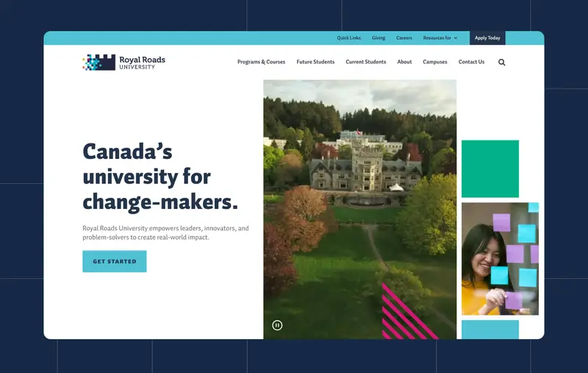Expand the Resources for dropdown
Screen dimensions: 588x373
tap(440, 38)
